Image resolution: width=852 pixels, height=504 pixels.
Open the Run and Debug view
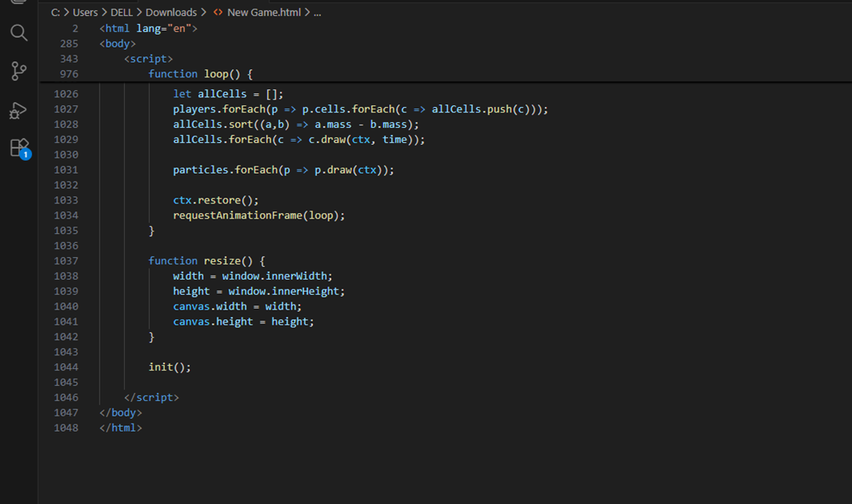click(19, 110)
